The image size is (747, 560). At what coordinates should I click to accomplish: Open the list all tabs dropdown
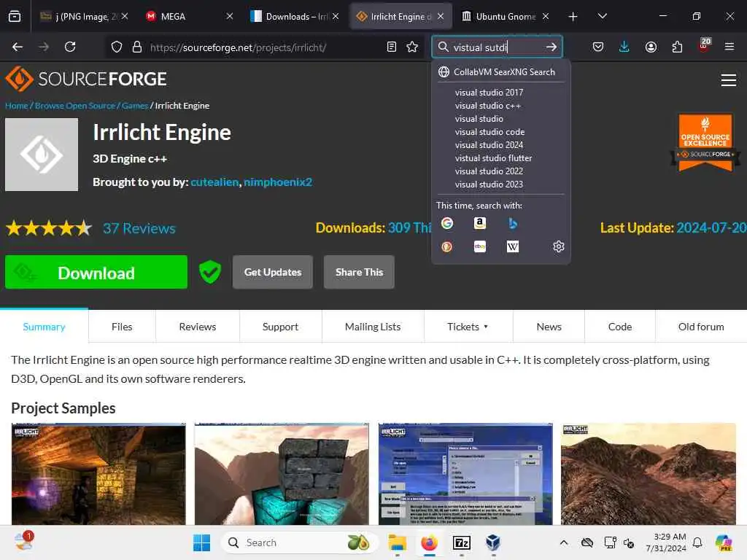click(602, 16)
